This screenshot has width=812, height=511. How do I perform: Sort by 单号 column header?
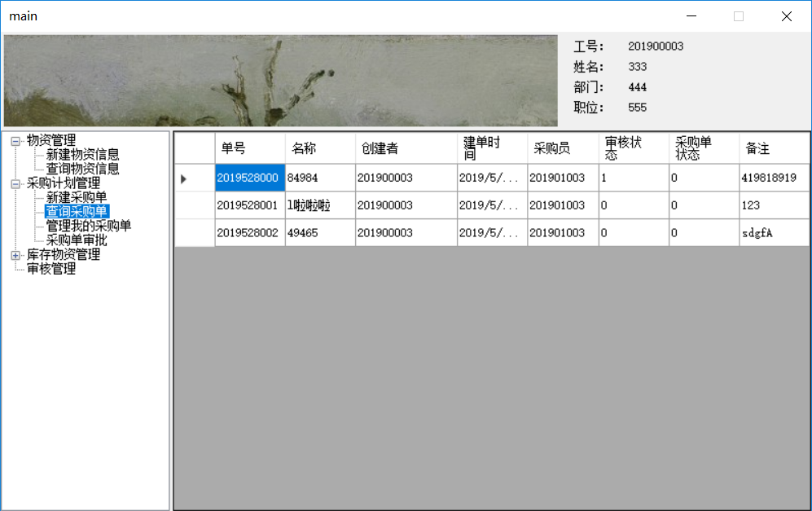coord(249,148)
